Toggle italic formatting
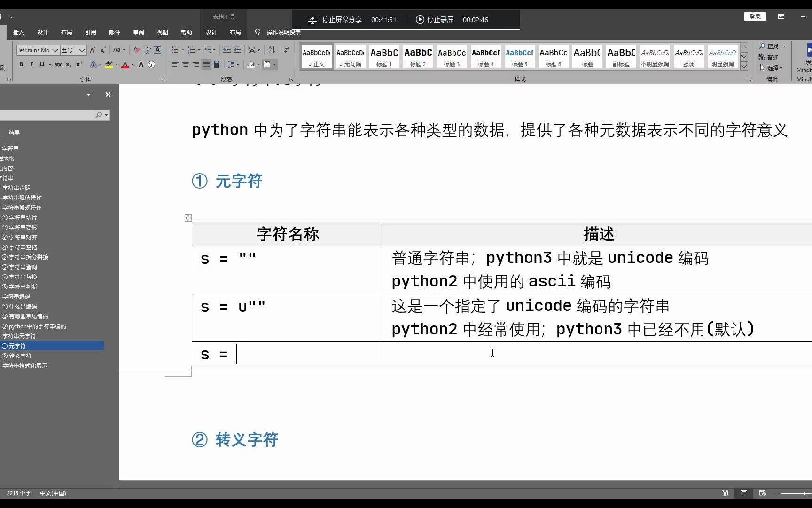 pyautogui.click(x=31, y=64)
